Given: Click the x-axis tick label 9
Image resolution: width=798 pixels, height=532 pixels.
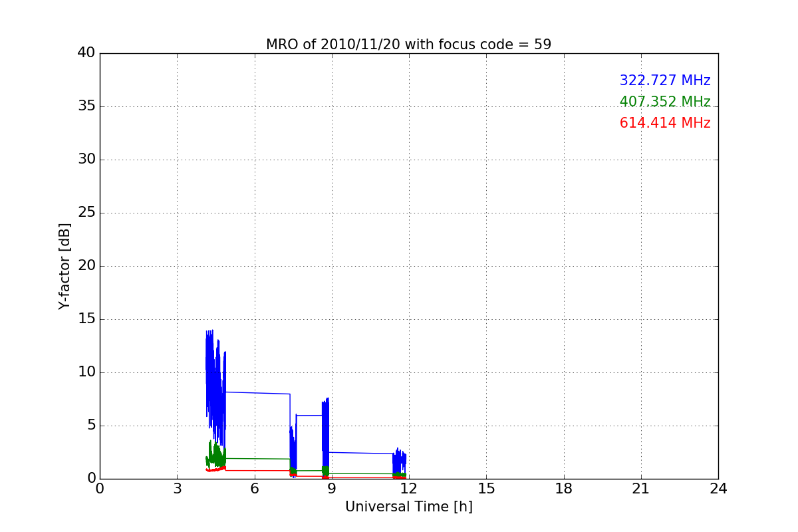Looking at the screenshot, I should point(331,489).
